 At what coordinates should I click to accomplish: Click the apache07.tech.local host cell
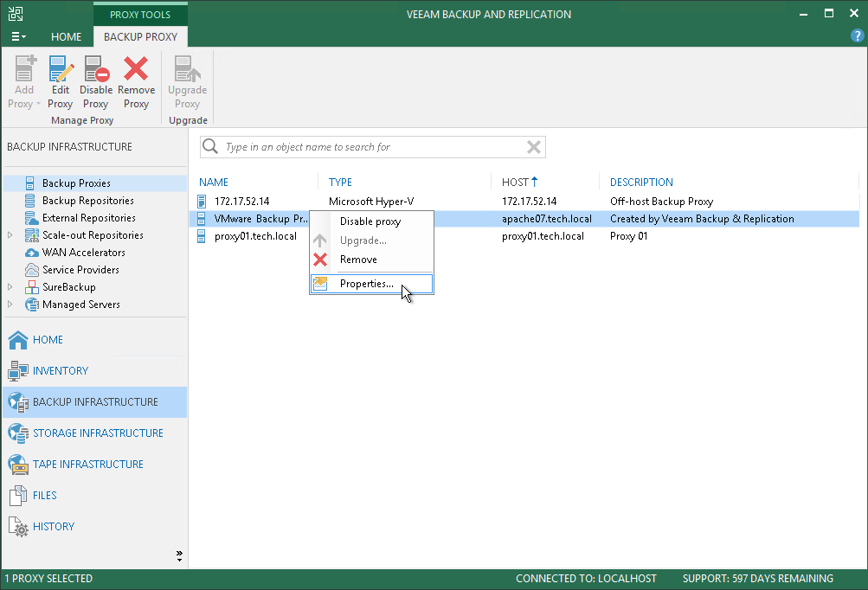coord(547,219)
